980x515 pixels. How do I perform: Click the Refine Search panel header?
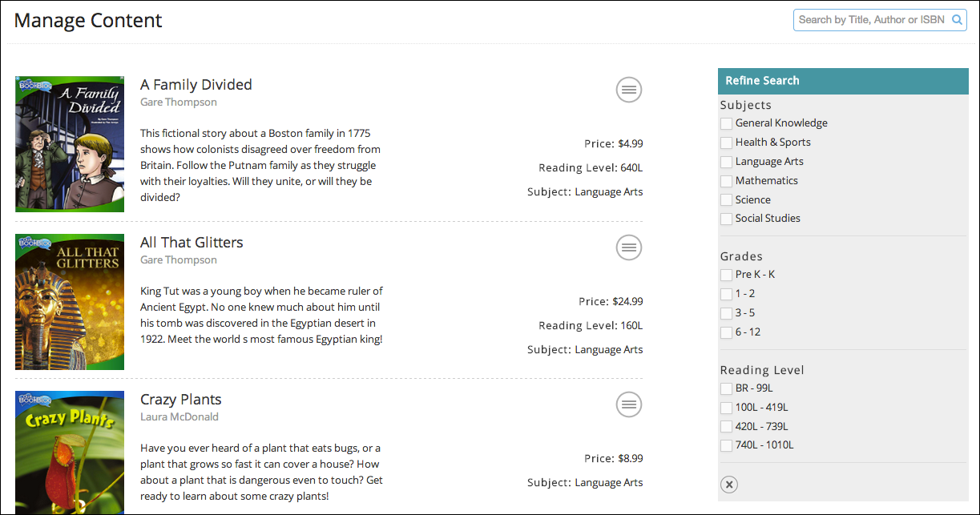click(x=843, y=80)
